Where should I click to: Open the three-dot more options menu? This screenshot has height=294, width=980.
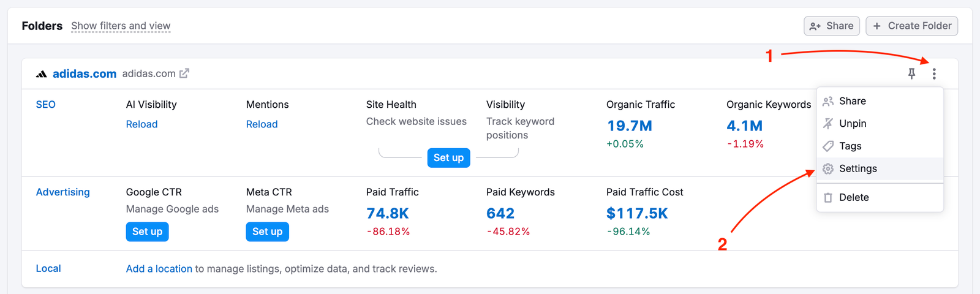click(x=933, y=74)
